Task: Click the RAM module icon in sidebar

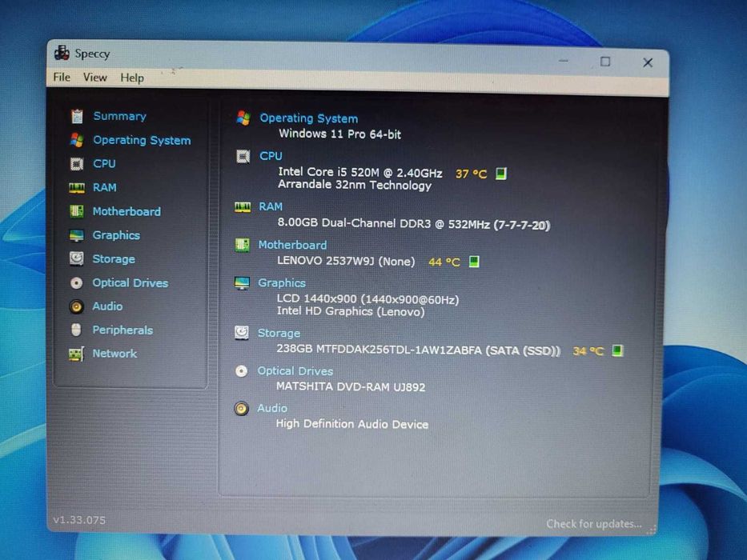Action: [77, 188]
